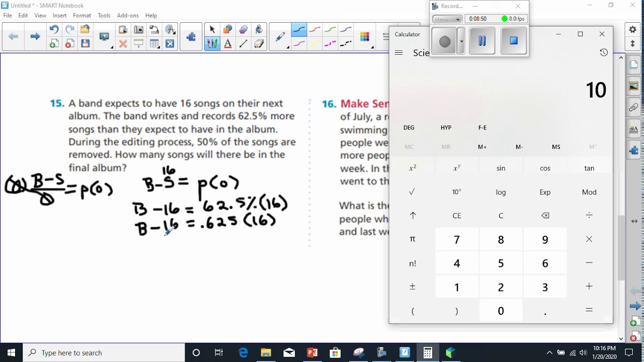The height and width of the screenshot is (362, 644).
Task: Open a file with the folder icon
Action: point(85,30)
